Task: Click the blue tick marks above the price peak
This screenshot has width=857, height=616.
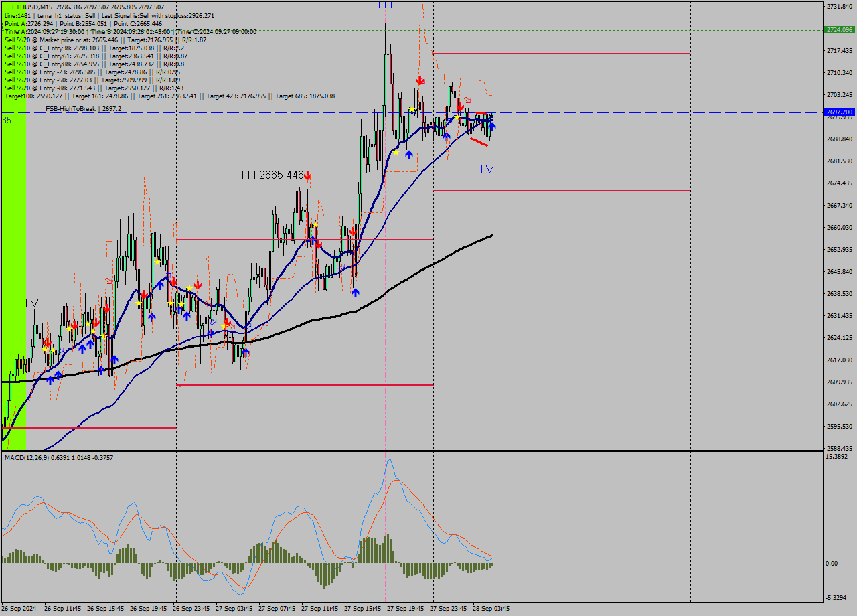Action: click(x=385, y=5)
